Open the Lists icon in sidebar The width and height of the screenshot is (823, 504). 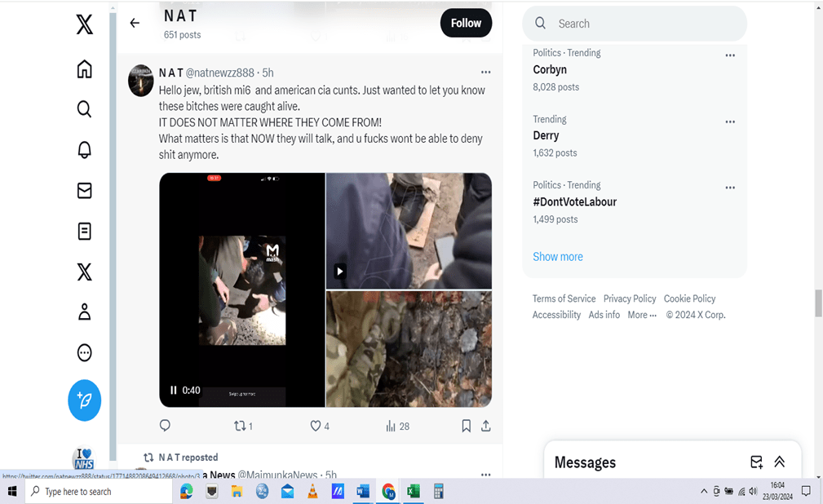click(84, 232)
